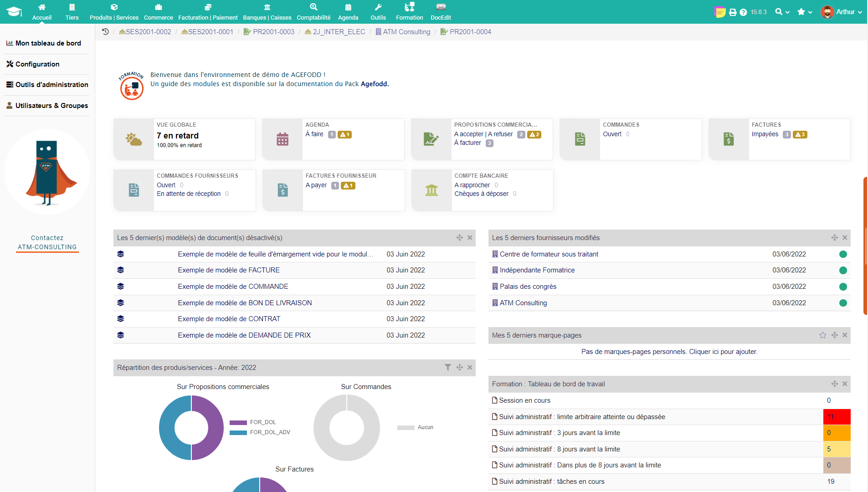The image size is (868, 492).
Task: Move the deactivated document models box
Action: click(460, 238)
